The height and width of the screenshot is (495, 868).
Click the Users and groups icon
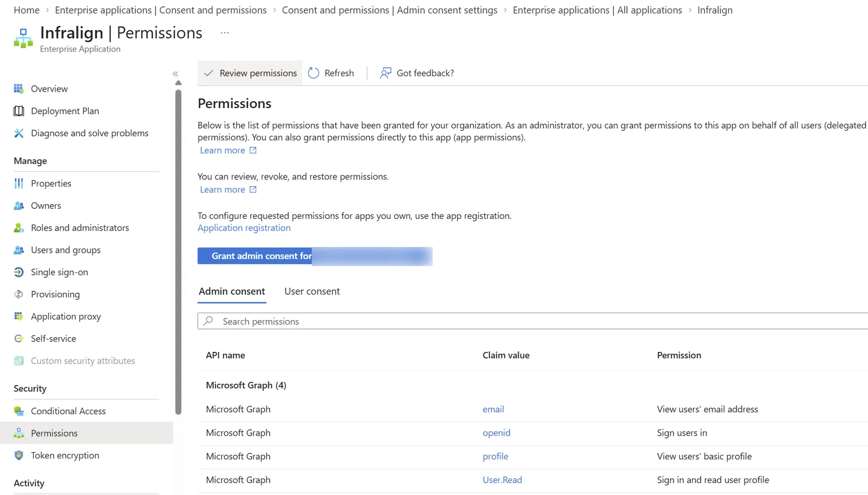coord(19,250)
